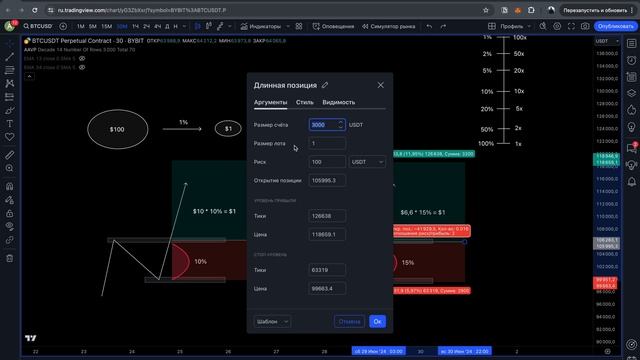Open the Шаблон template dropdown
Viewport: 640px width, 360px height.
tap(272, 322)
